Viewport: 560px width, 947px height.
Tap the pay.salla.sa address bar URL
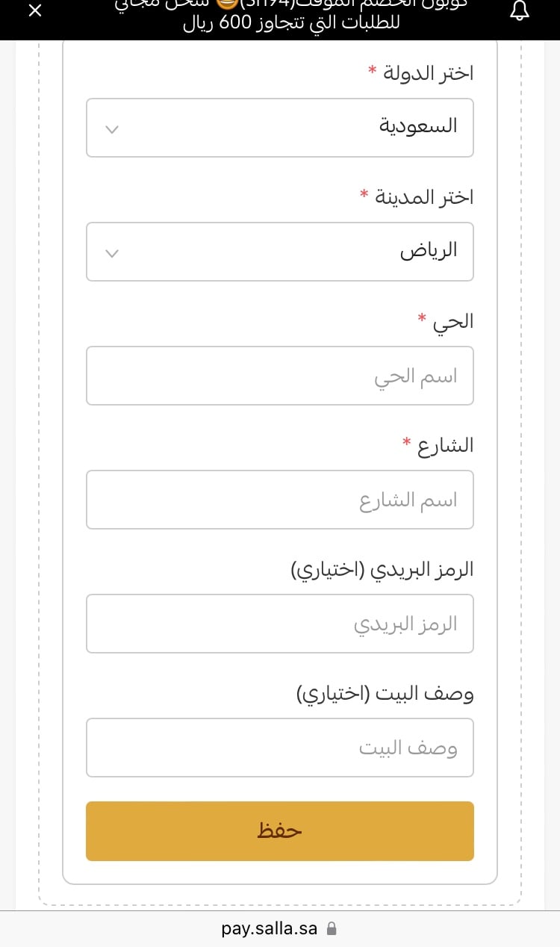270,929
